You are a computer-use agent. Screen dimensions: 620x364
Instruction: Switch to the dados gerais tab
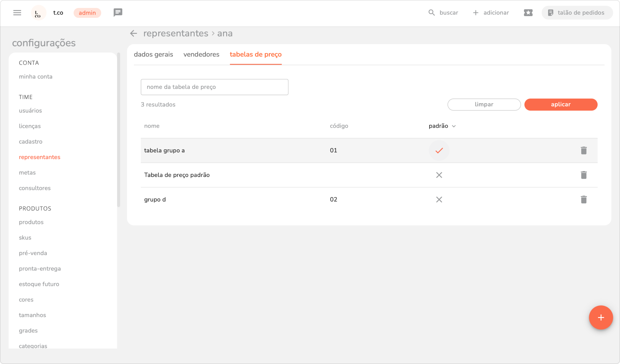(x=153, y=54)
